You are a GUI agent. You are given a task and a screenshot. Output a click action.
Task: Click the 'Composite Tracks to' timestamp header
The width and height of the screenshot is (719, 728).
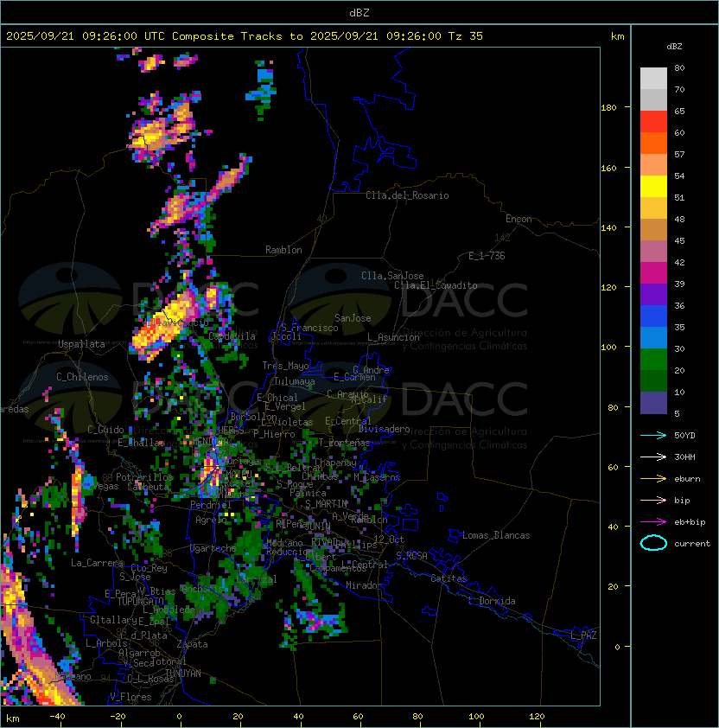coord(245,36)
